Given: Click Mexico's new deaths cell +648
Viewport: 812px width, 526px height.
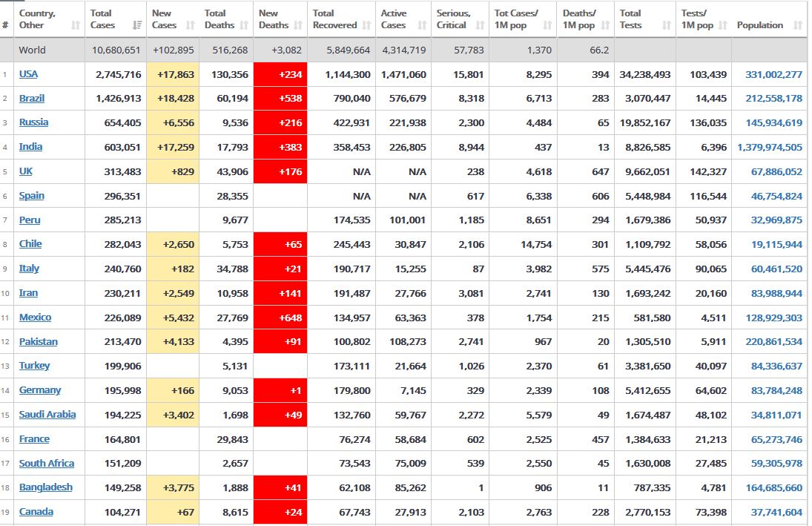Looking at the screenshot, I should point(280,318).
